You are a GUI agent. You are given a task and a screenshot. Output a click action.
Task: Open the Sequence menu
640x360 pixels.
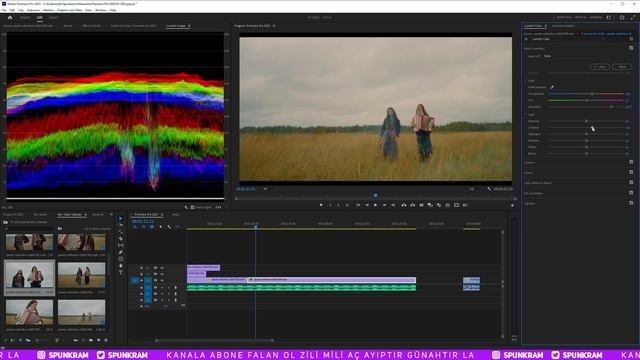click(33, 10)
